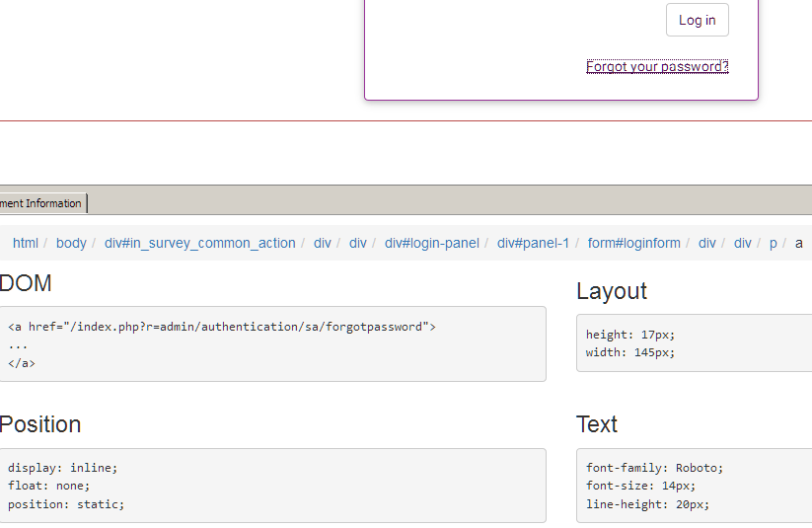Image resolution: width=812 pixels, height=528 pixels.
Task: Click the final 'a' breadcrumb item
Action: 799,243
